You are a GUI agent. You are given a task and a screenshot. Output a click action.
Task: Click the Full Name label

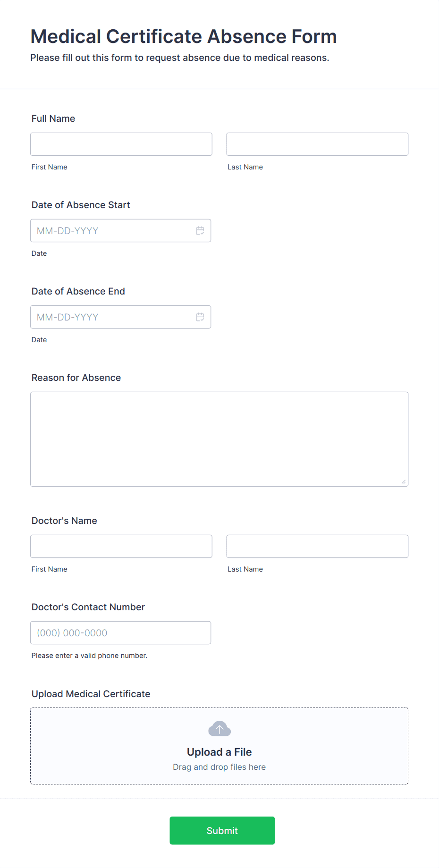point(53,118)
